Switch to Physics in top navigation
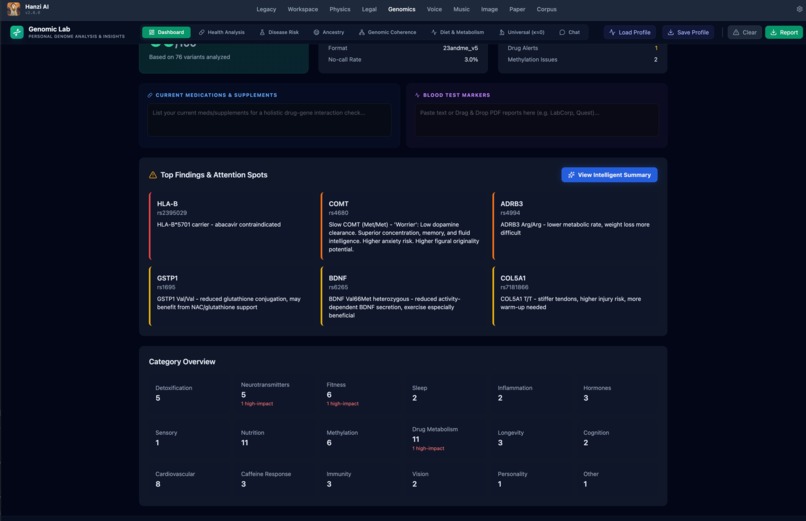Screen dimensions: 806x521 [x=340, y=9]
